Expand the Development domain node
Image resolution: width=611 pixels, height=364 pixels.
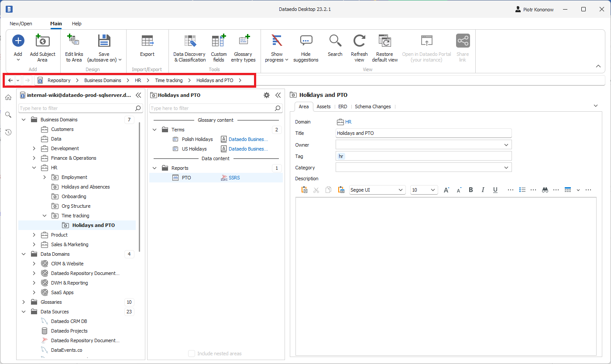tap(34, 148)
